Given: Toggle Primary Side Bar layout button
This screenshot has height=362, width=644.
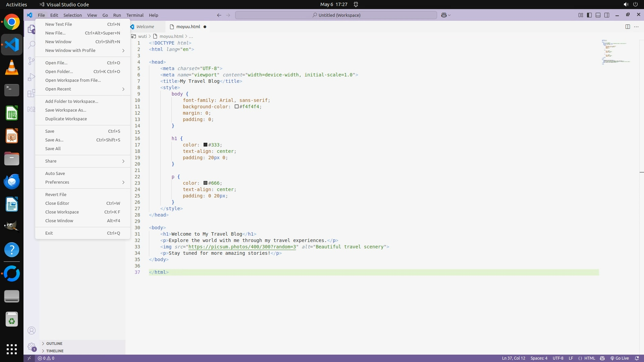Looking at the screenshot, I should 589,15.
